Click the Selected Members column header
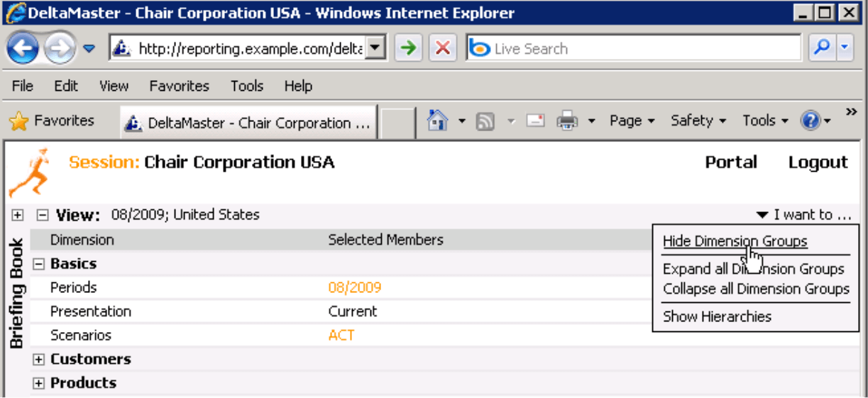868x398 pixels. (x=385, y=240)
